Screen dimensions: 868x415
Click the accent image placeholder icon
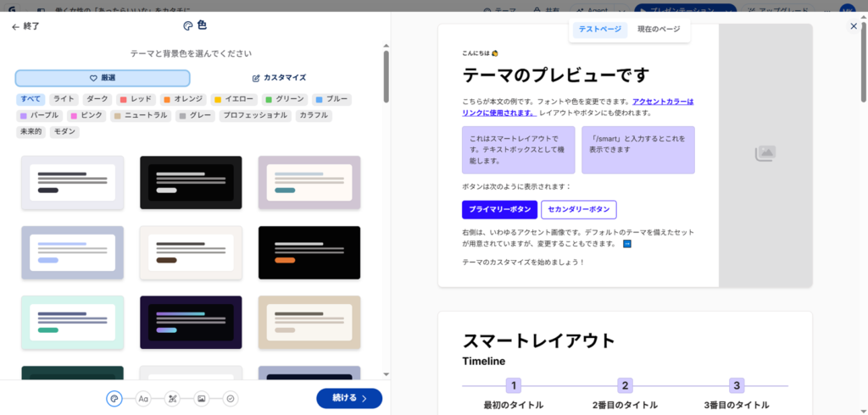pos(765,153)
